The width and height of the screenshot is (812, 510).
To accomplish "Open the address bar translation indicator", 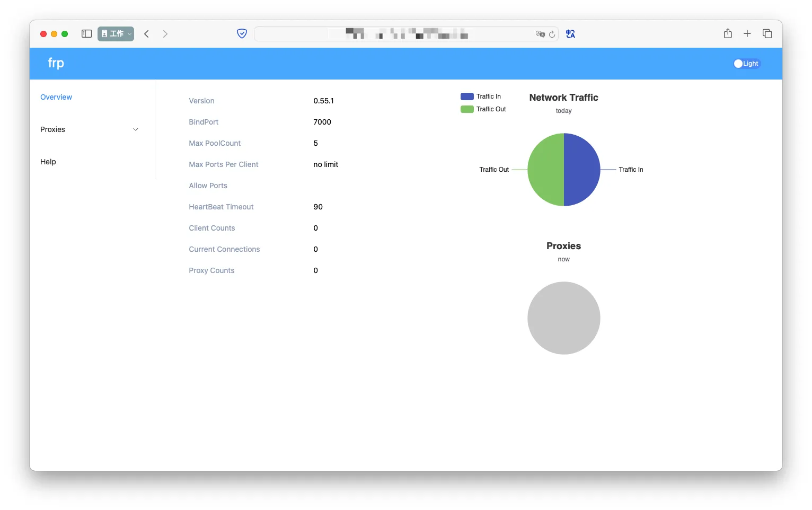I will coord(540,34).
